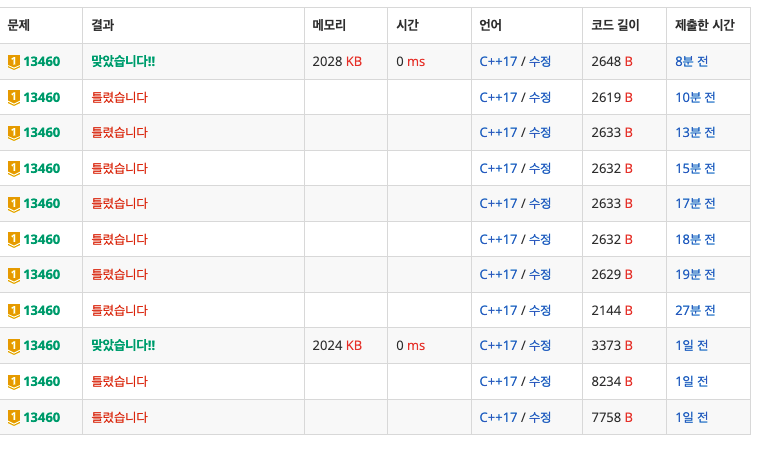The height and width of the screenshot is (450, 774).
Task: Click the gold tier badge in the 8234 B row
Action: coord(14,382)
